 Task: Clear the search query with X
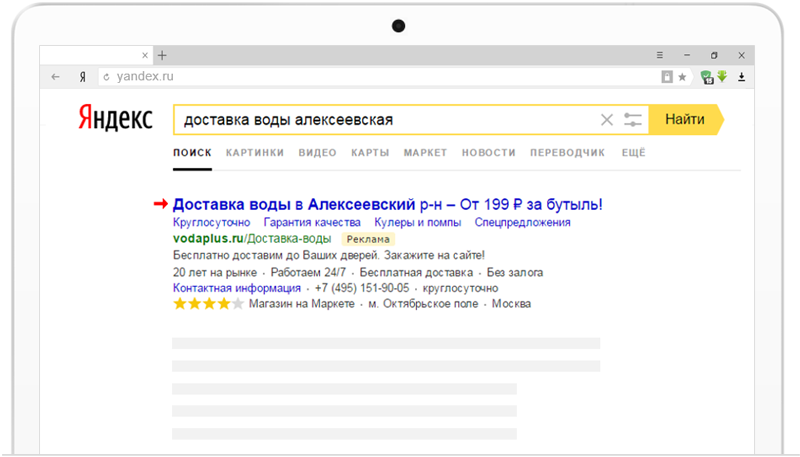607,120
